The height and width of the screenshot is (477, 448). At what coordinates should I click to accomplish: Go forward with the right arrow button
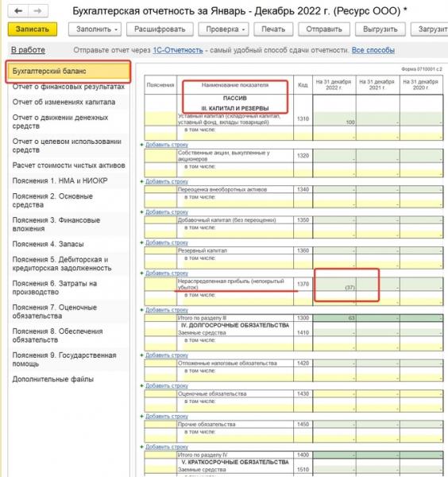point(37,11)
